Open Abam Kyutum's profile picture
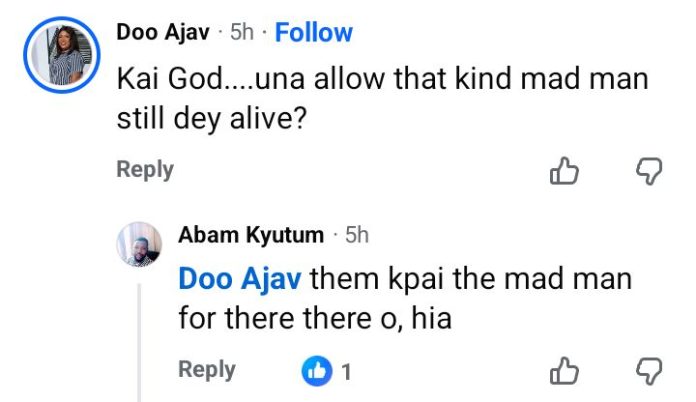 click(139, 245)
